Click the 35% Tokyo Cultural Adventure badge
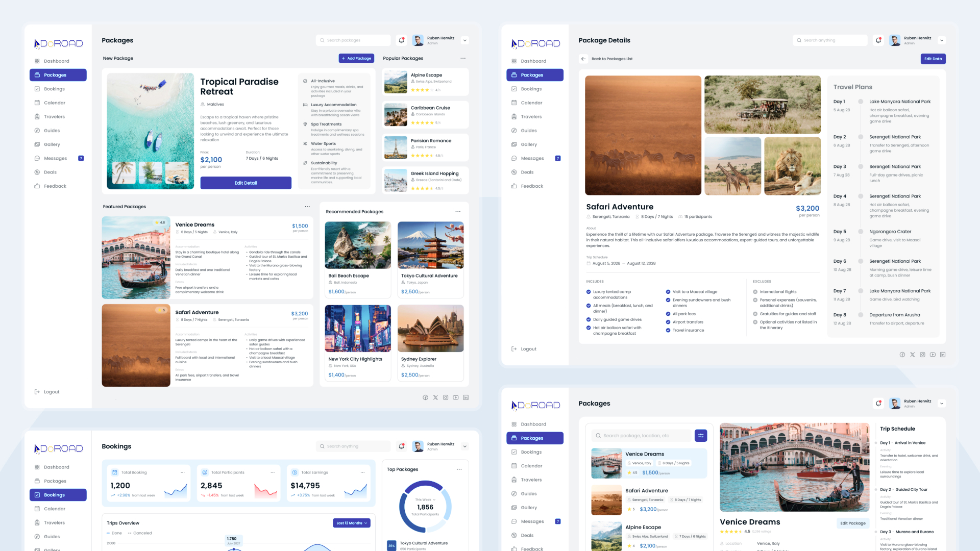Viewport: 980px width, 551px height. (391, 545)
